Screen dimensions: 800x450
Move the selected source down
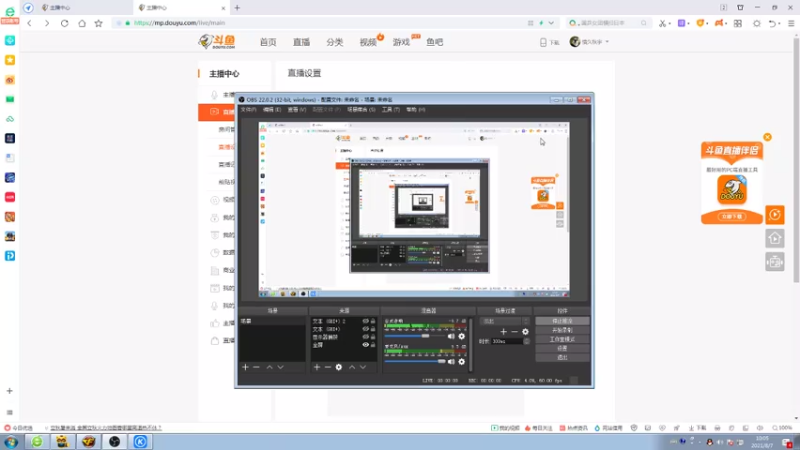click(363, 367)
